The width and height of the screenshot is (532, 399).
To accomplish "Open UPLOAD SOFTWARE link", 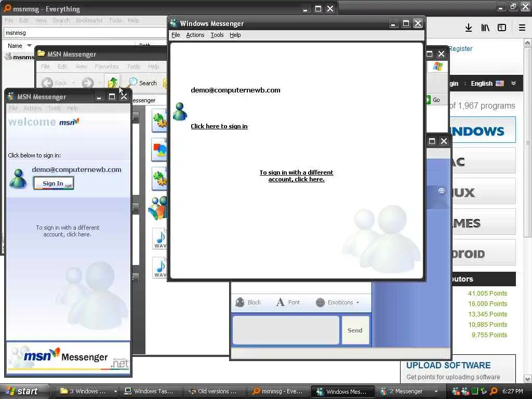I will pyautogui.click(x=448, y=365).
